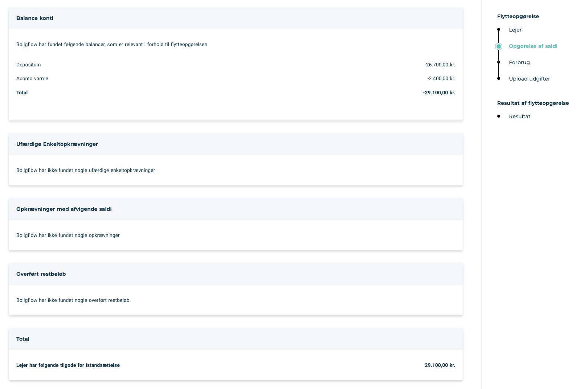This screenshot has height=389, width=588.
Task: Click the 'ikke fundet nogle opkrævninger' message
Action: point(68,235)
